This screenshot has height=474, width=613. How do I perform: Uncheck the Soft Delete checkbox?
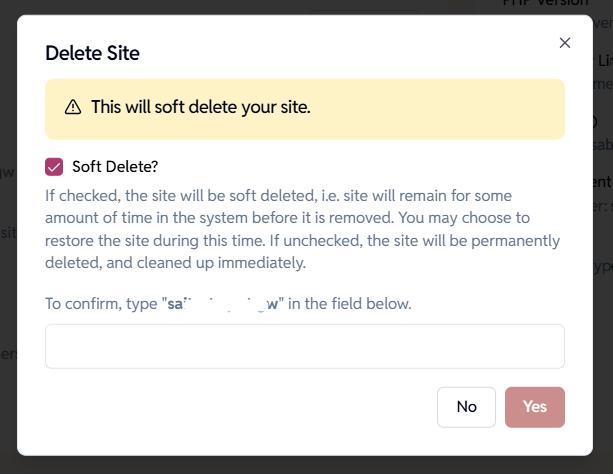tap(54, 167)
